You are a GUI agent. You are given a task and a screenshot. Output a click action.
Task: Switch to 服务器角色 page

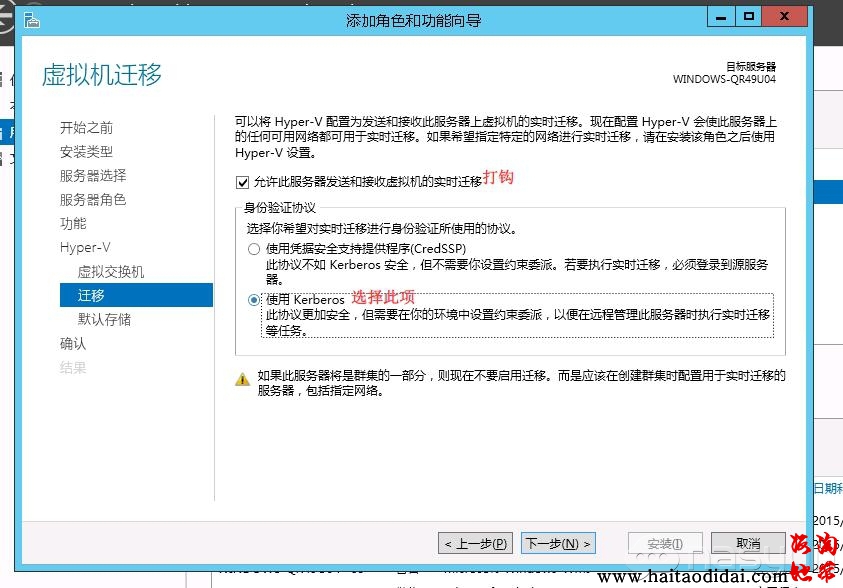click(92, 200)
